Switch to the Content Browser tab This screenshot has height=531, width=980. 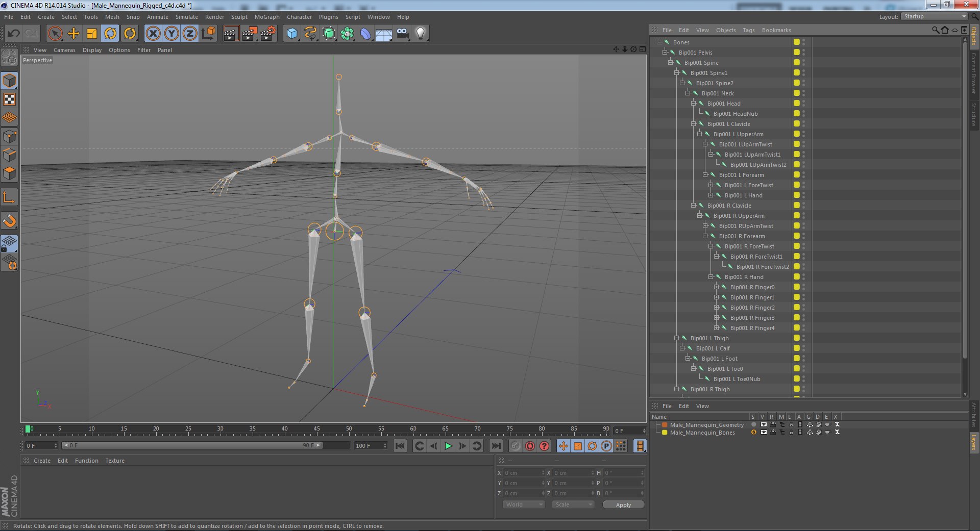pos(974,73)
